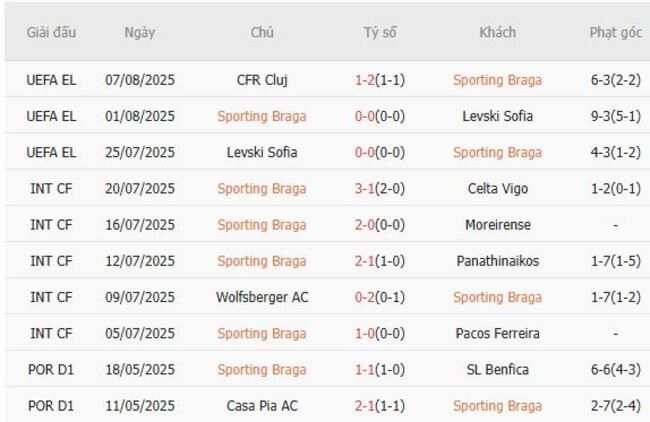Click the Wolfsberger AC home team

[x=261, y=297]
